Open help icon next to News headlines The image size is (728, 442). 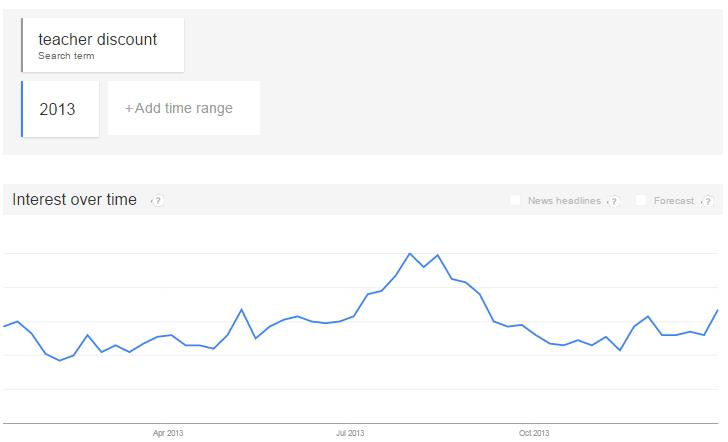click(614, 201)
